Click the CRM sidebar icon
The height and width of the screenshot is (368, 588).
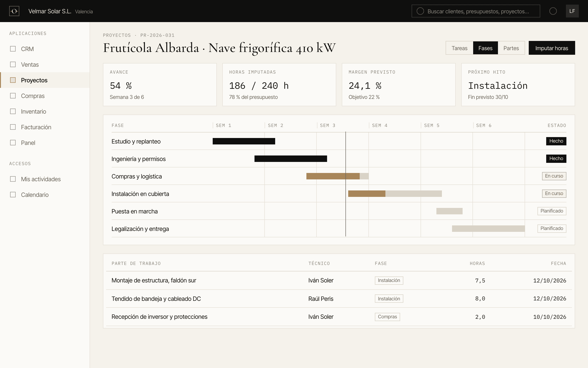(13, 49)
